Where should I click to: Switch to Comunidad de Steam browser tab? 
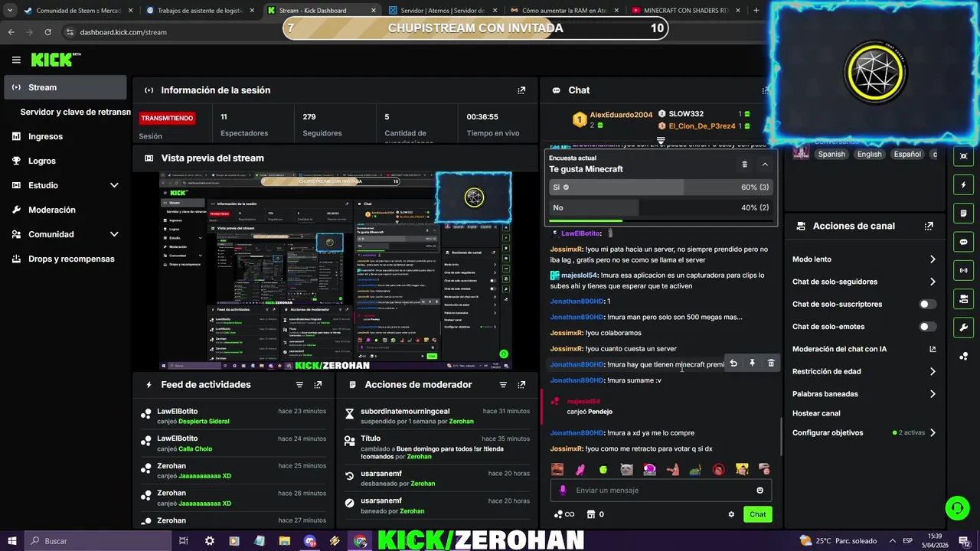pos(77,11)
